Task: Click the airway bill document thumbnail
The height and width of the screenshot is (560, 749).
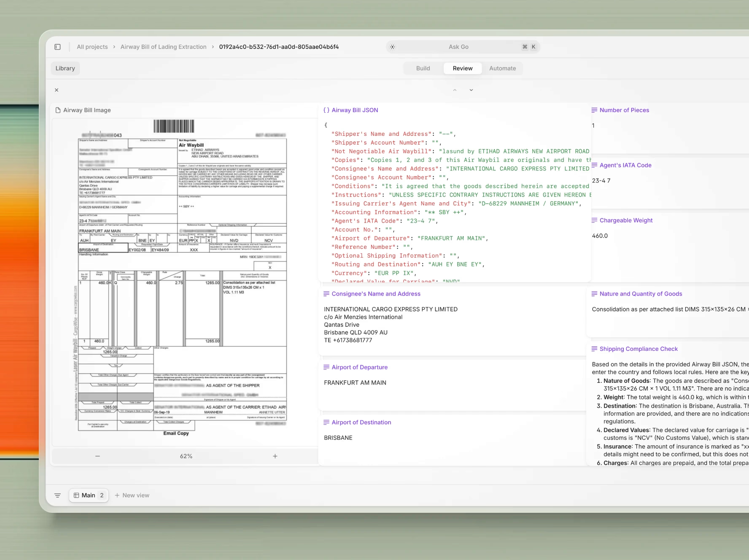Action: coord(183,278)
